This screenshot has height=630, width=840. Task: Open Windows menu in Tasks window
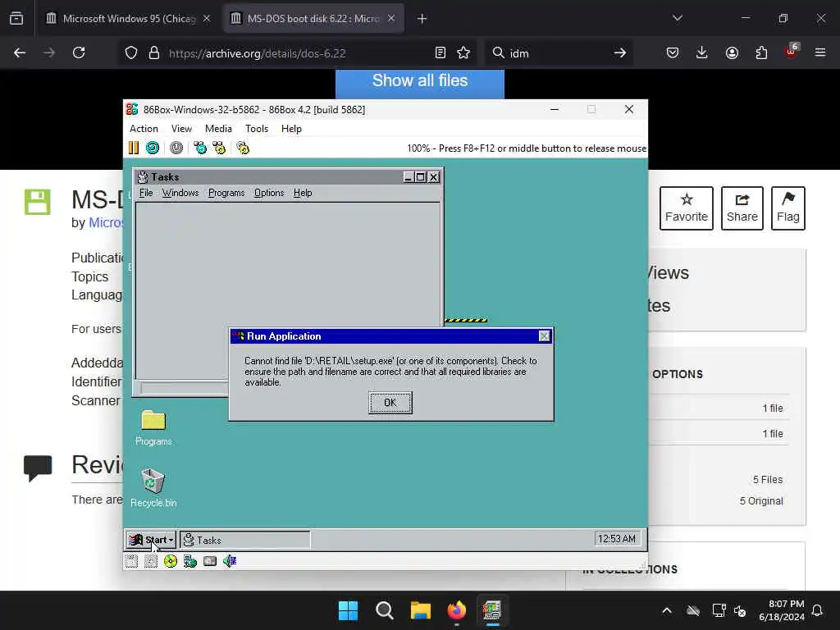(180, 193)
